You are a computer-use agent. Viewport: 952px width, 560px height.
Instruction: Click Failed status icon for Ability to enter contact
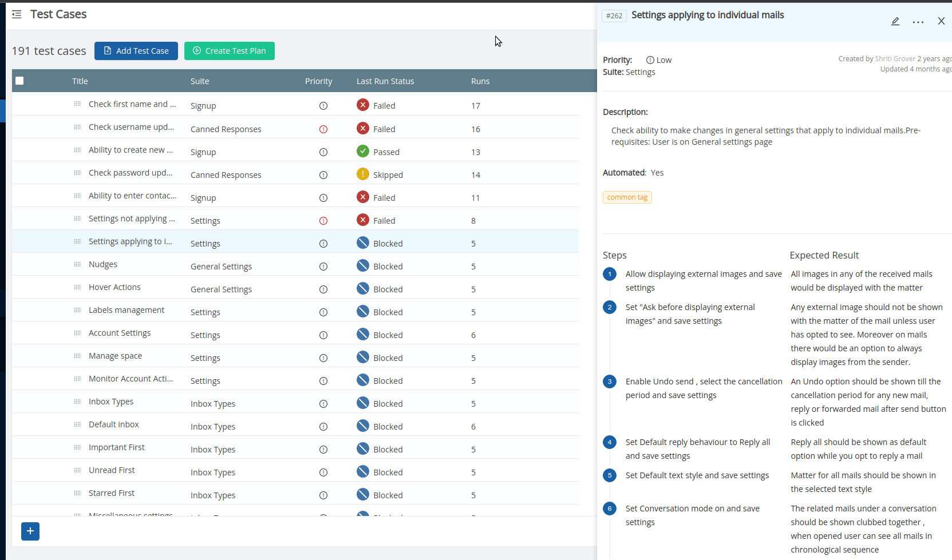363,197
